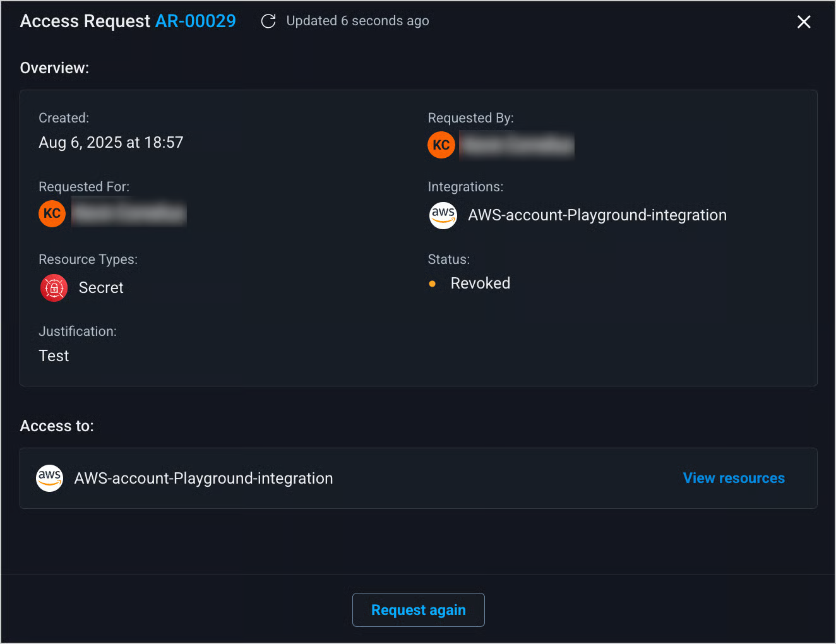Click the integration name in the Access to row

pos(203,479)
